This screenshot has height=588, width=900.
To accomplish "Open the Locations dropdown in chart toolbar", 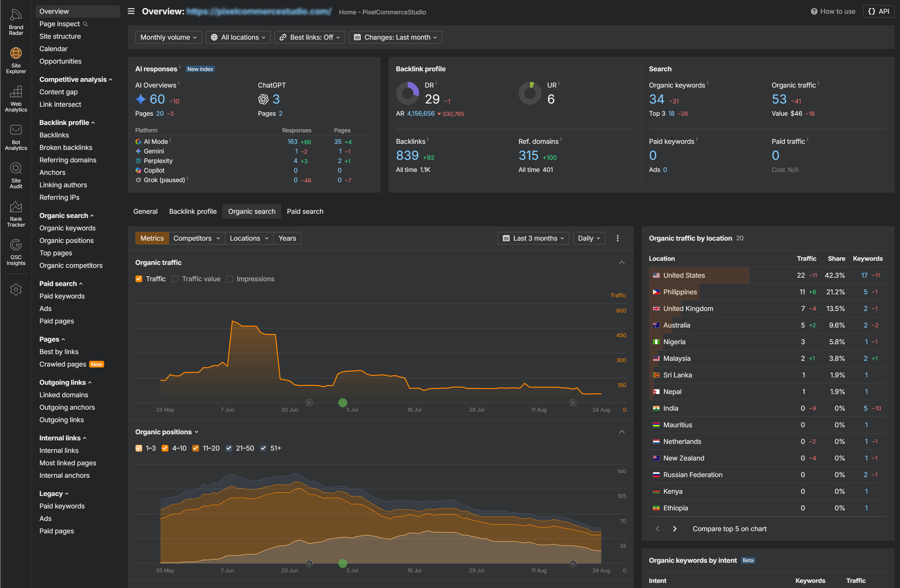I will [249, 238].
